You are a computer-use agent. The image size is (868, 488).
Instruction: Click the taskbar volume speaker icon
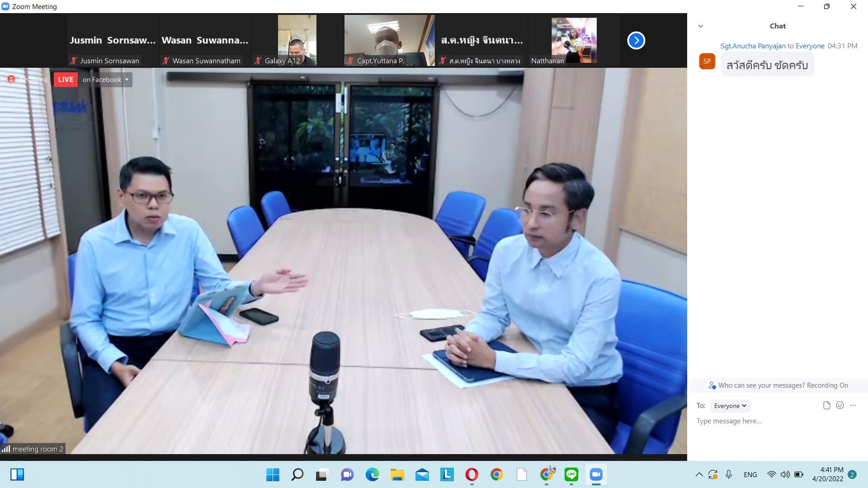785,474
